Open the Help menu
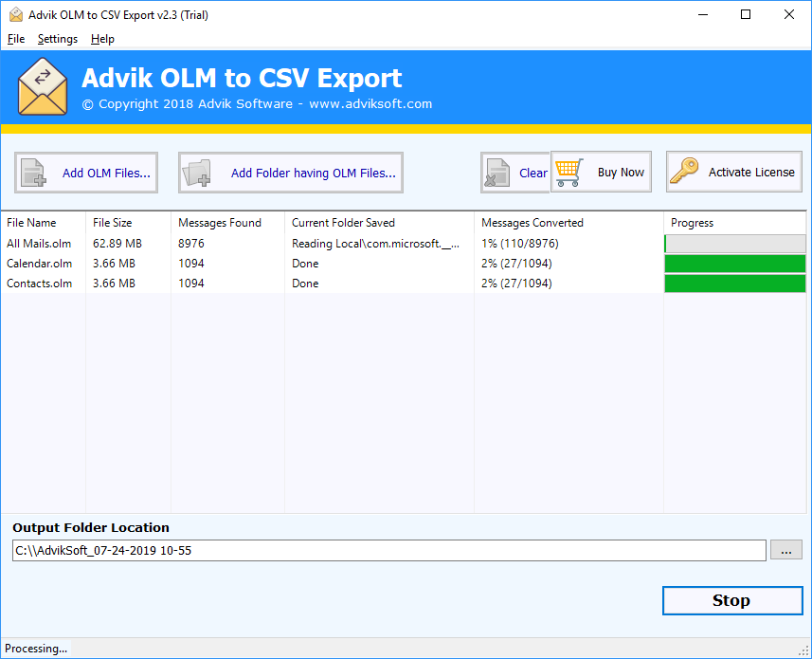Screen dimensions: 812x659 102,39
